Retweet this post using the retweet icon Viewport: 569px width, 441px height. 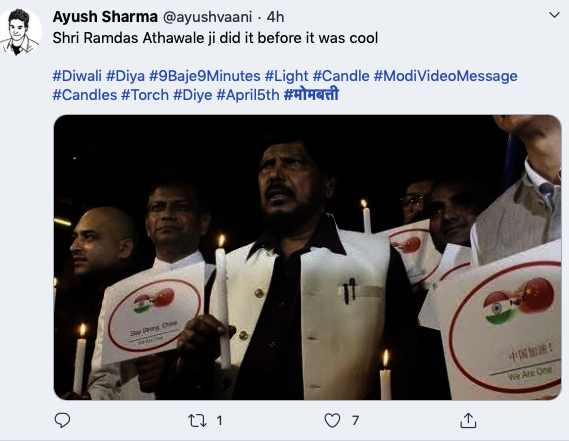click(x=197, y=421)
